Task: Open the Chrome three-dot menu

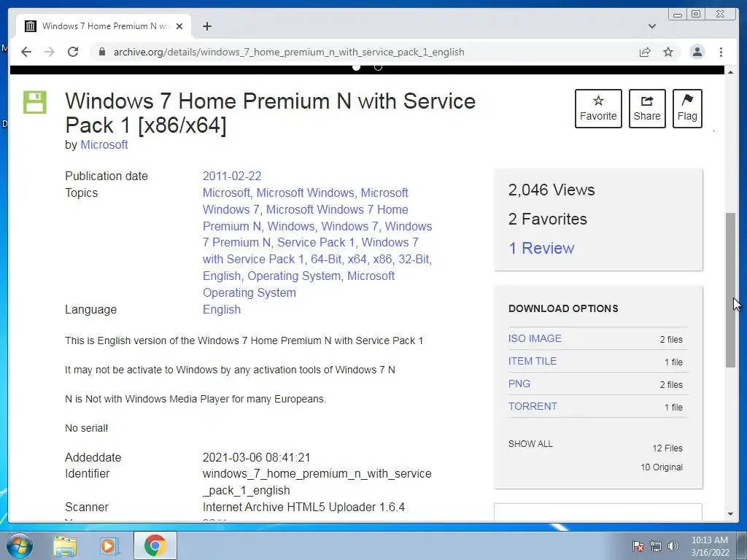Action: [x=721, y=52]
